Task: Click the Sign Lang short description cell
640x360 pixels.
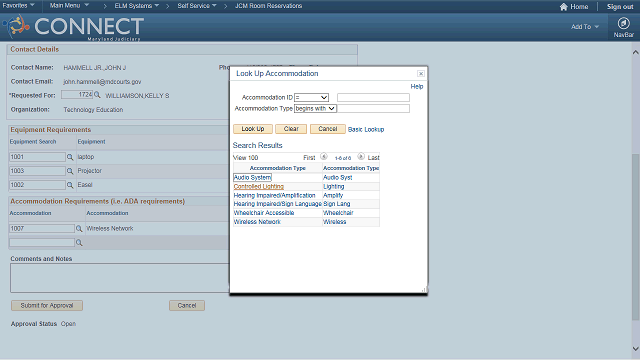Action: pyautogui.click(x=337, y=204)
